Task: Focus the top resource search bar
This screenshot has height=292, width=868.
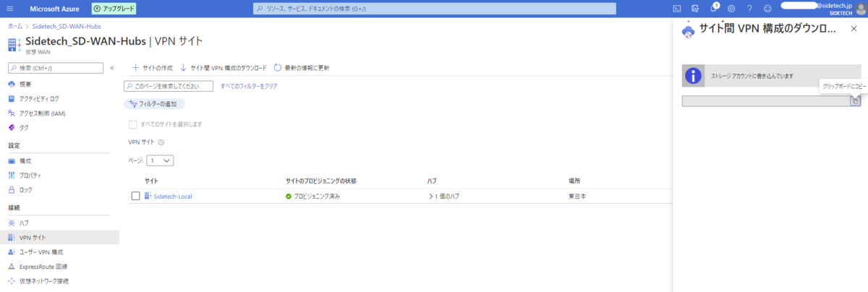Action: (435, 8)
